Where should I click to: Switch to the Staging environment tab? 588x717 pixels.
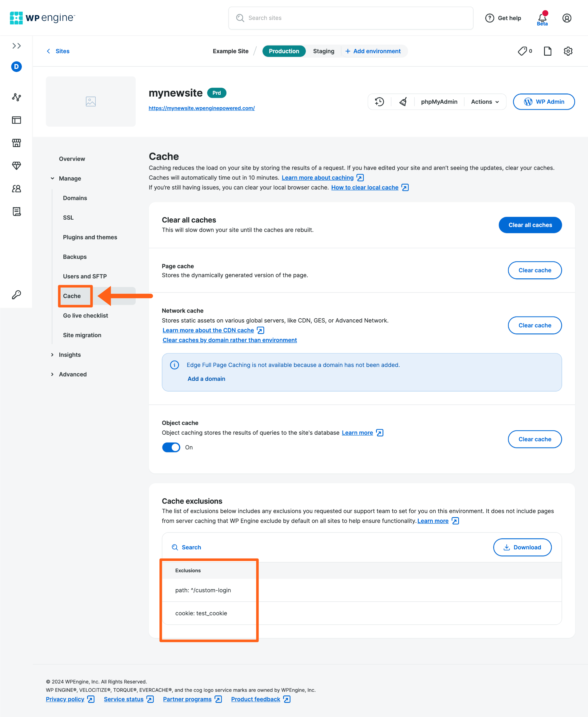(x=323, y=51)
